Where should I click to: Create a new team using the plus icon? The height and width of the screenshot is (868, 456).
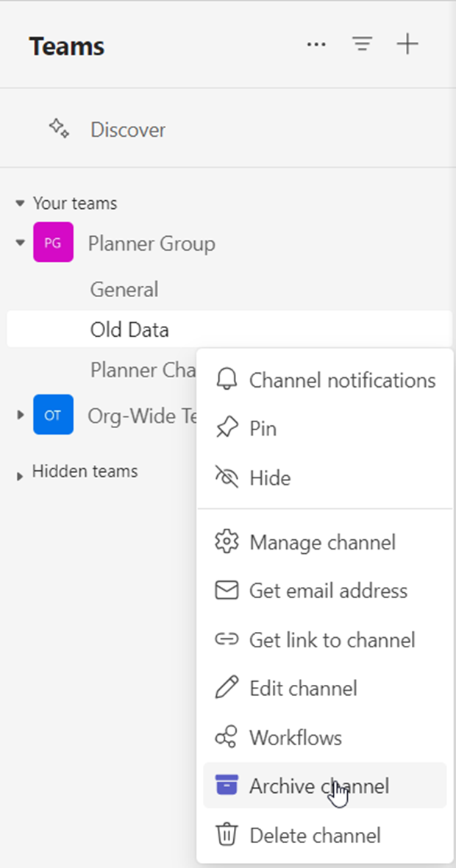407,44
